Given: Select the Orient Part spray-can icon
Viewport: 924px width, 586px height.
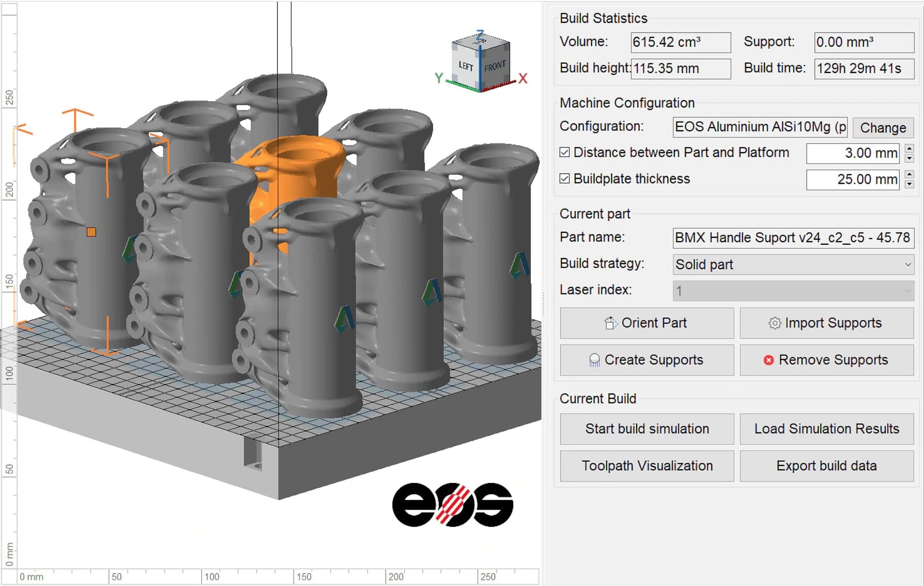Looking at the screenshot, I should coord(610,323).
